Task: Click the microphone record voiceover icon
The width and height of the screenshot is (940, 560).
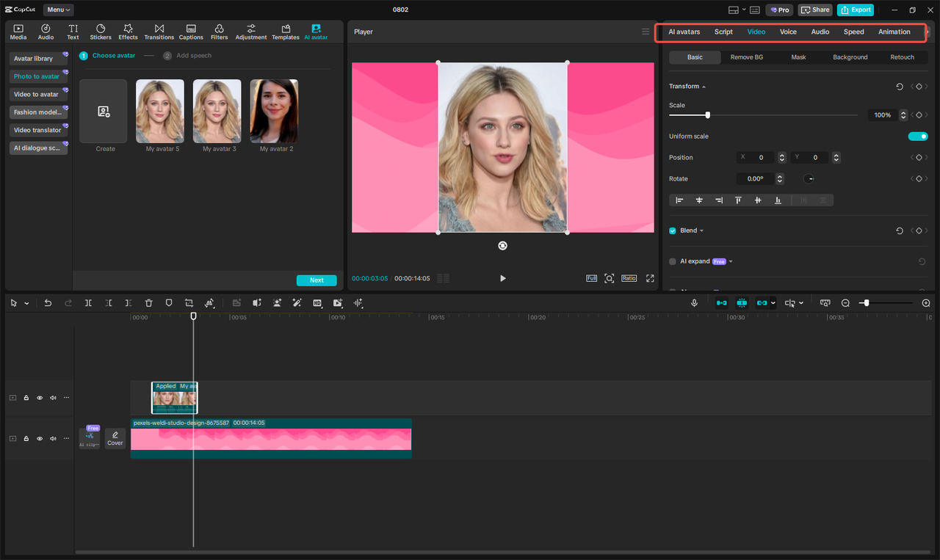Action: point(694,303)
